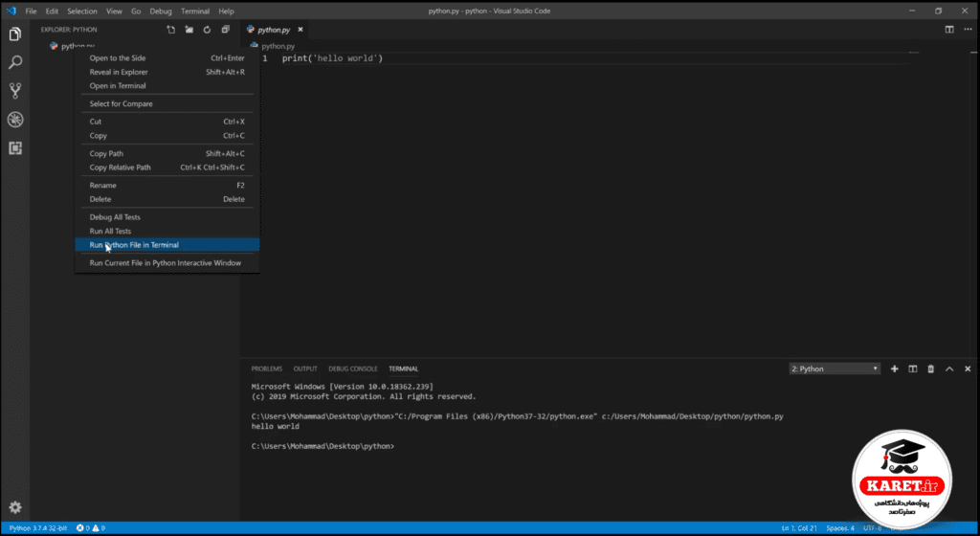The height and width of the screenshot is (536, 980).
Task: Create a new folder in Explorer
Action: click(189, 30)
